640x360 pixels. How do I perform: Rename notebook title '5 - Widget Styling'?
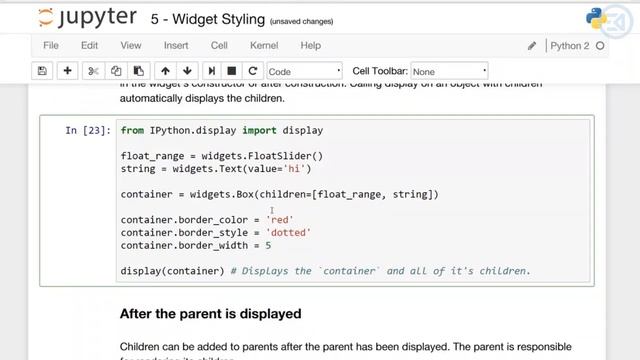tap(208, 19)
